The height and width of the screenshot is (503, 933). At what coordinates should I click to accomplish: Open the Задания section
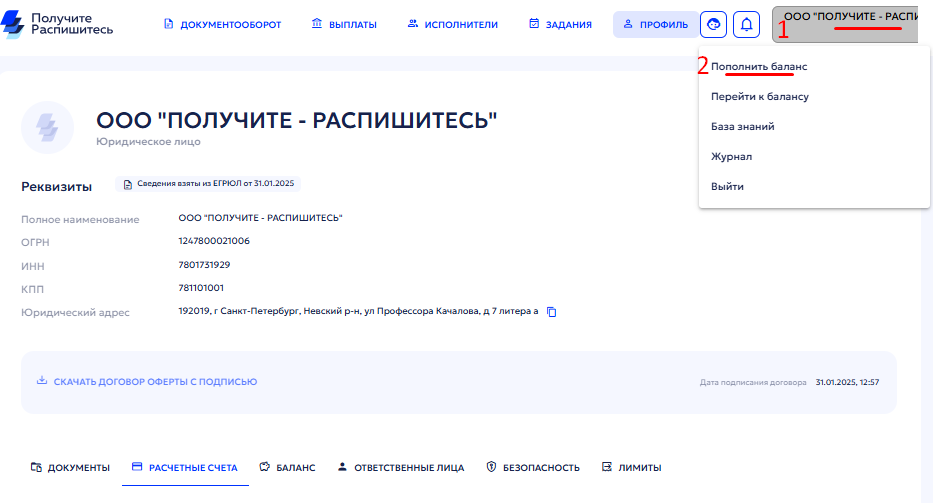coord(560,24)
